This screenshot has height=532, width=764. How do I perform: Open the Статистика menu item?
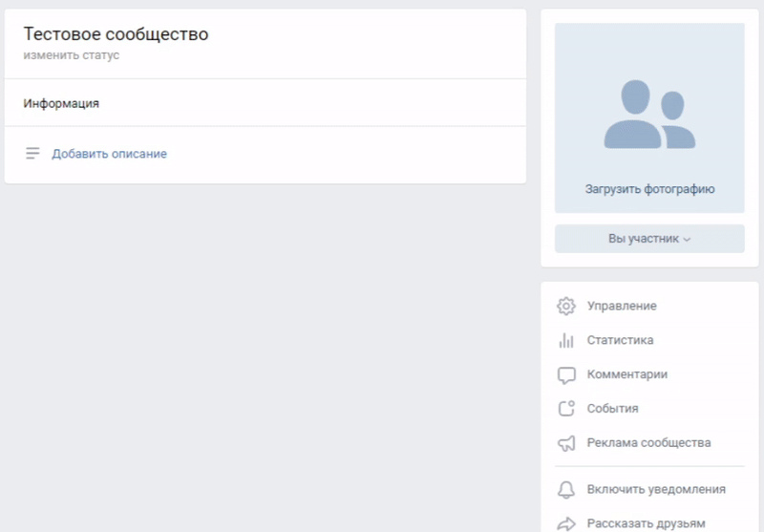[x=620, y=340]
